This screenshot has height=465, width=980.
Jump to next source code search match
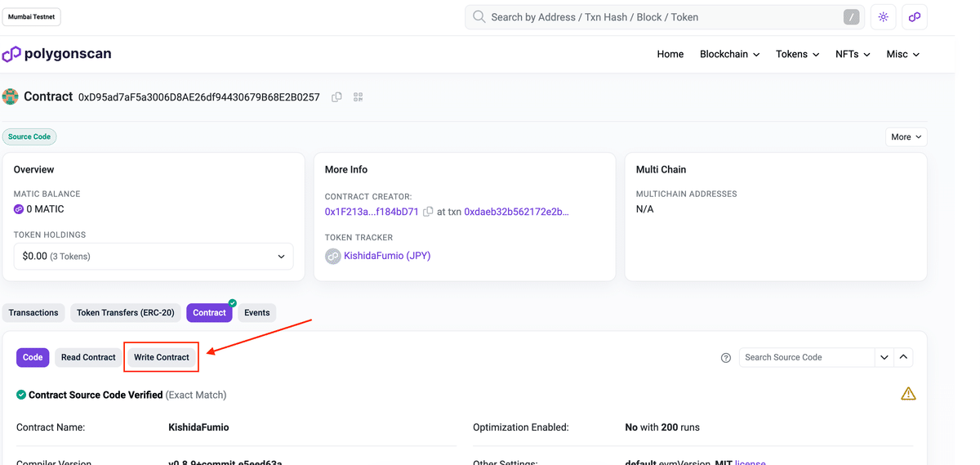coord(884,357)
